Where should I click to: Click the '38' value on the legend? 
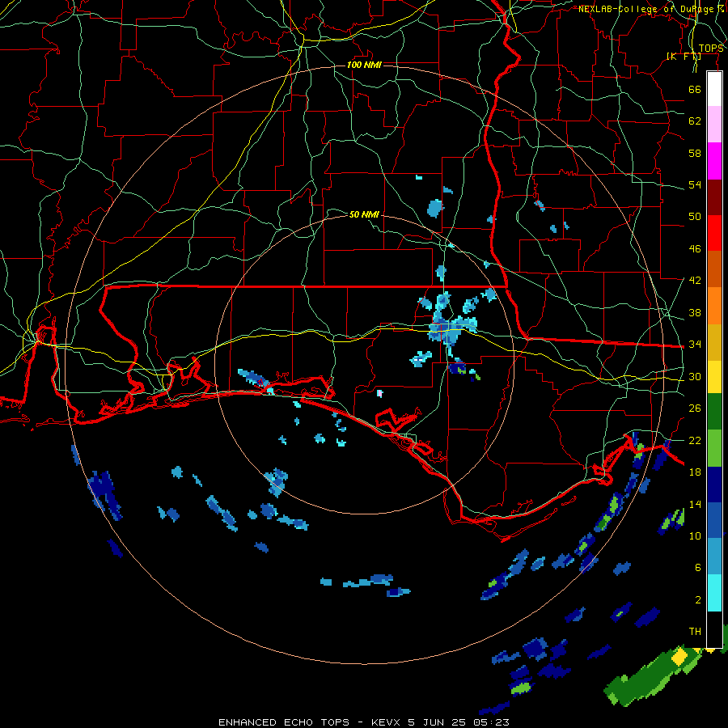[x=695, y=312]
